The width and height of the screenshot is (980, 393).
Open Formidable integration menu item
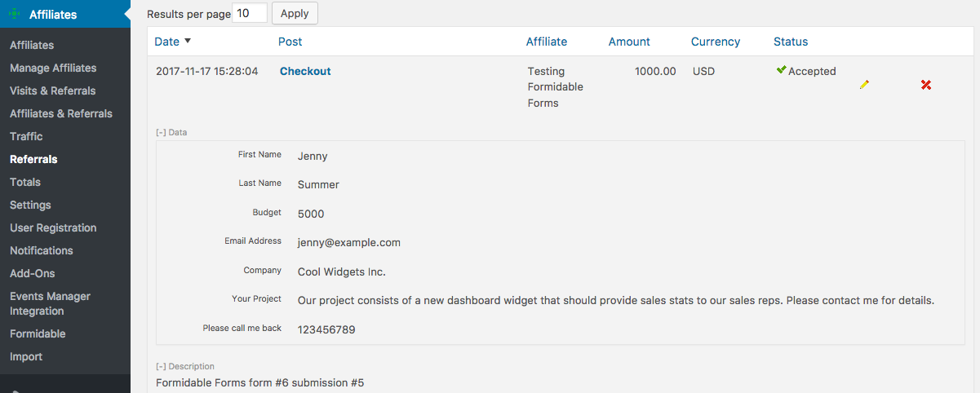38,333
